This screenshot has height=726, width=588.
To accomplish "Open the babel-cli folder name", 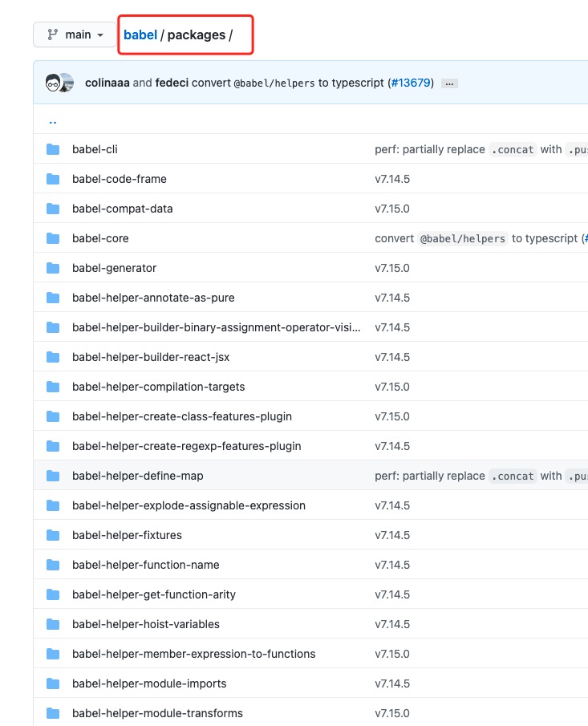I will pyautogui.click(x=95, y=149).
